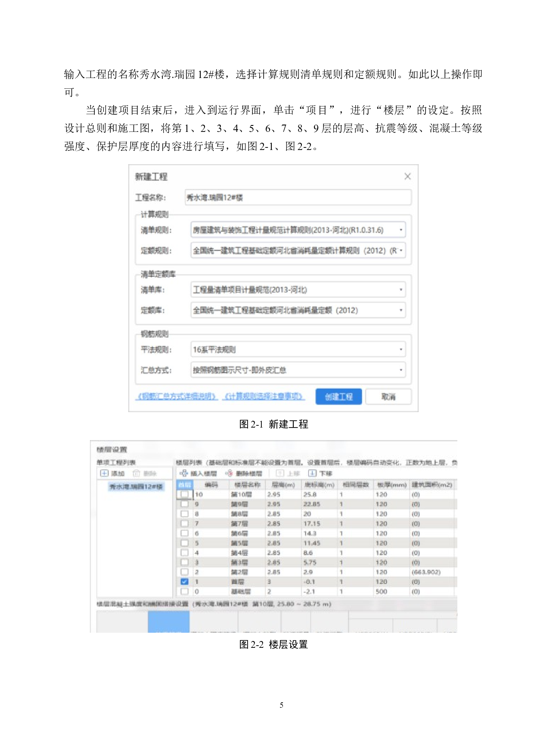
Task: Click the 板厚(mm) column header
Action: tap(392, 485)
